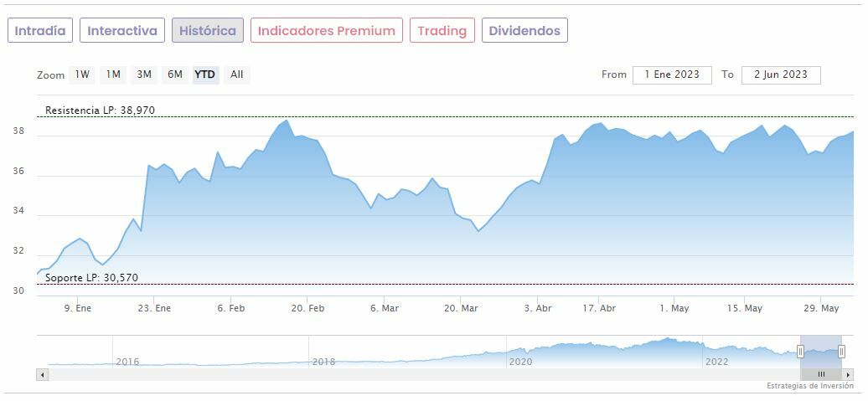Go to the Trading tab
The width and height of the screenshot is (868, 401).
click(442, 31)
